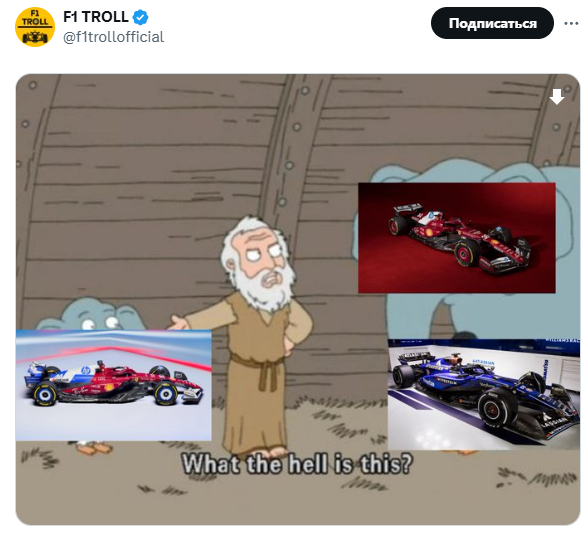Click the Подписаться button
Viewport: 587px width, 538px height.
coord(492,23)
